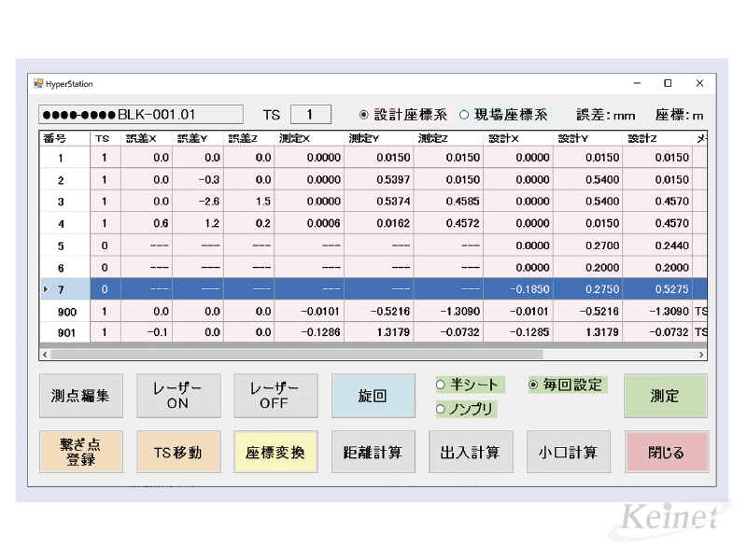Close the dialog with 閉じる button
Image resolution: width=747 pixels, height=560 pixels.
(x=665, y=453)
